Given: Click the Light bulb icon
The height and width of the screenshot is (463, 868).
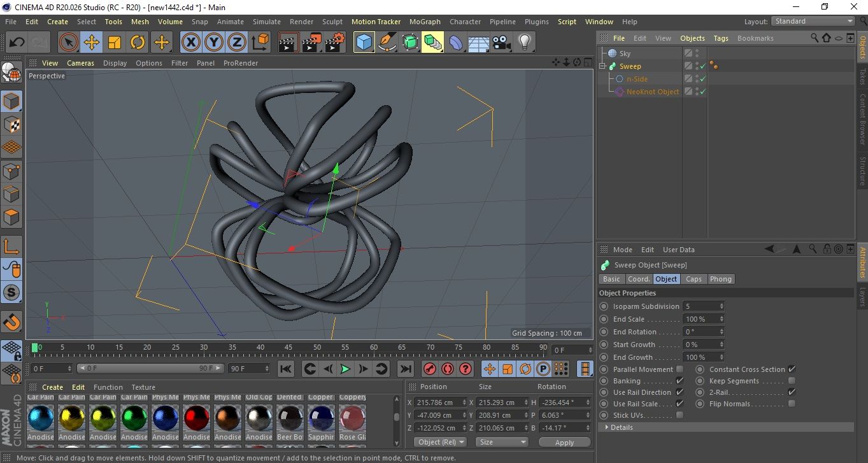Looking at the screenshot, I should coord(524,43).
